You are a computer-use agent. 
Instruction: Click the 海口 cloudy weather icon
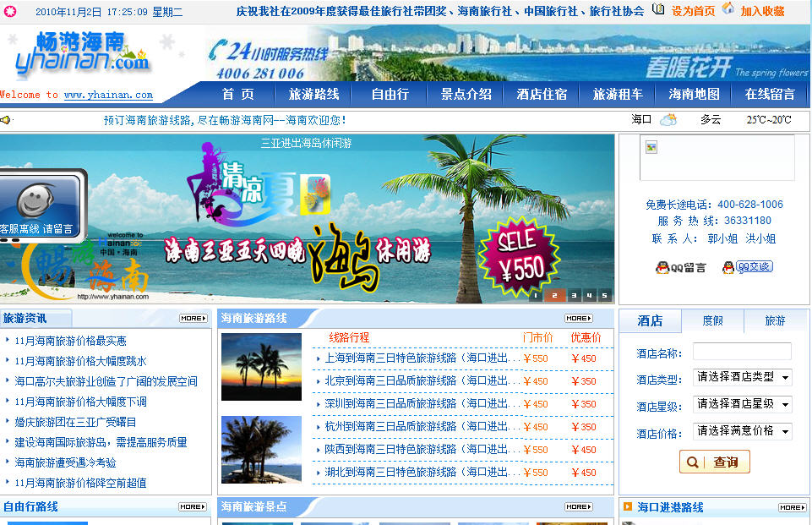click(x=668, y=120)
